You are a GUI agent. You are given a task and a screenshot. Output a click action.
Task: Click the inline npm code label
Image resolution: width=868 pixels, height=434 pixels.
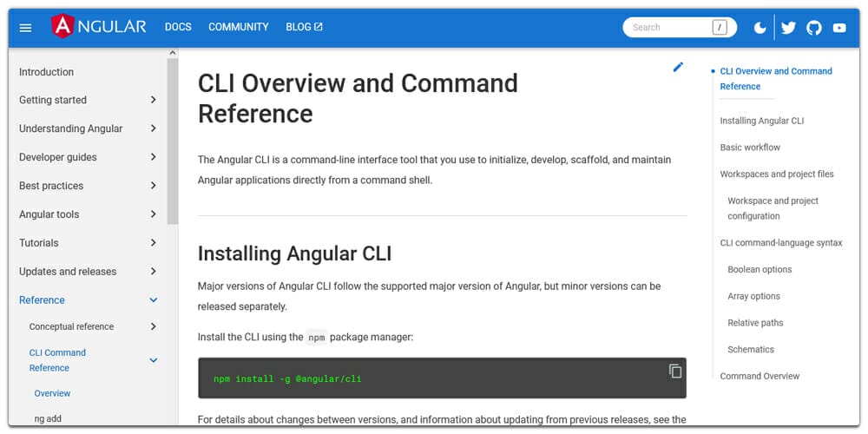pyautogui.click(x=317, y=337)
